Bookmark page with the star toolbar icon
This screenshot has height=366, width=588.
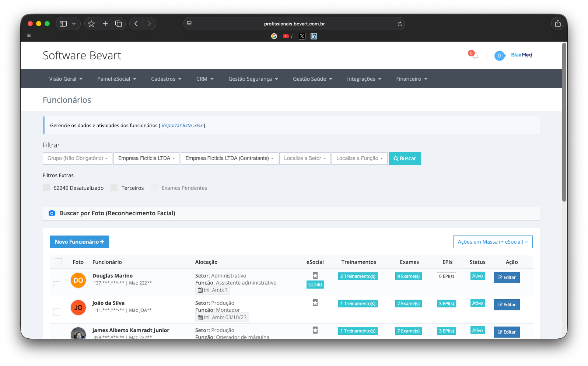(x=92, y=24)
